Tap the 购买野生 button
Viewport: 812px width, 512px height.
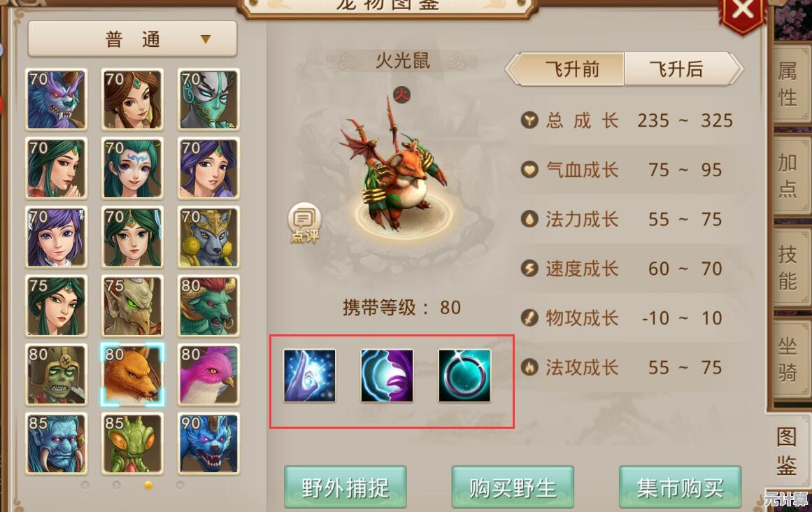[x=513, y=487]
